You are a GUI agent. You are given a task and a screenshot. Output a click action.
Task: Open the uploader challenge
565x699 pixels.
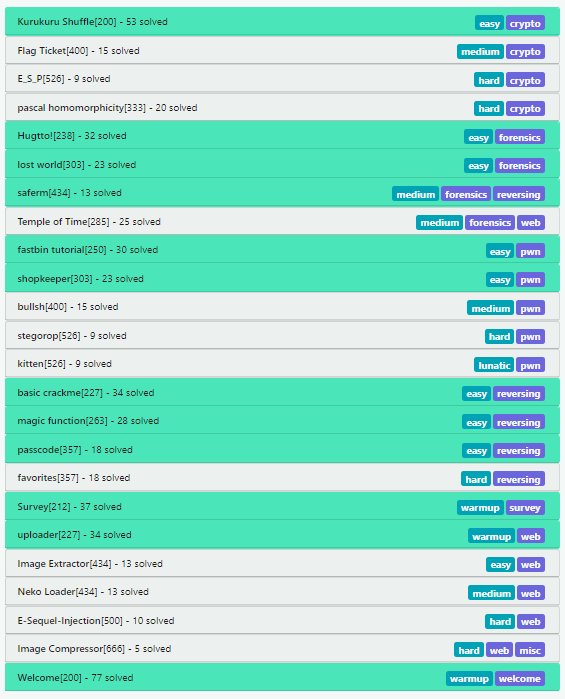282,535
